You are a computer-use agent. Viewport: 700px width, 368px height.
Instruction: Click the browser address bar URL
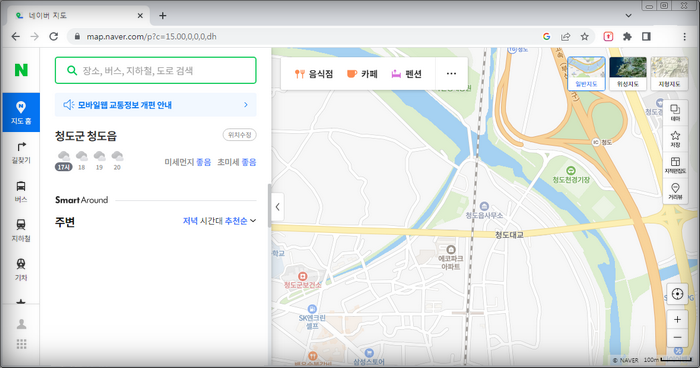point(151,37)
